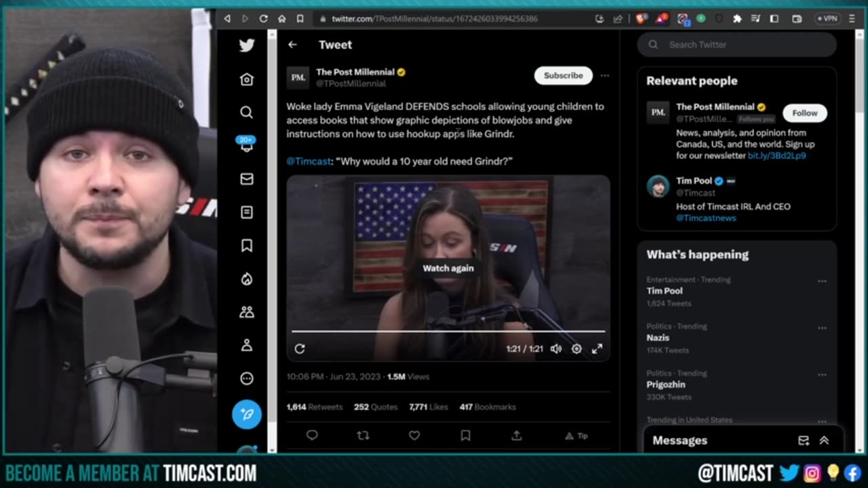Expand the Messages drawer

824,441
